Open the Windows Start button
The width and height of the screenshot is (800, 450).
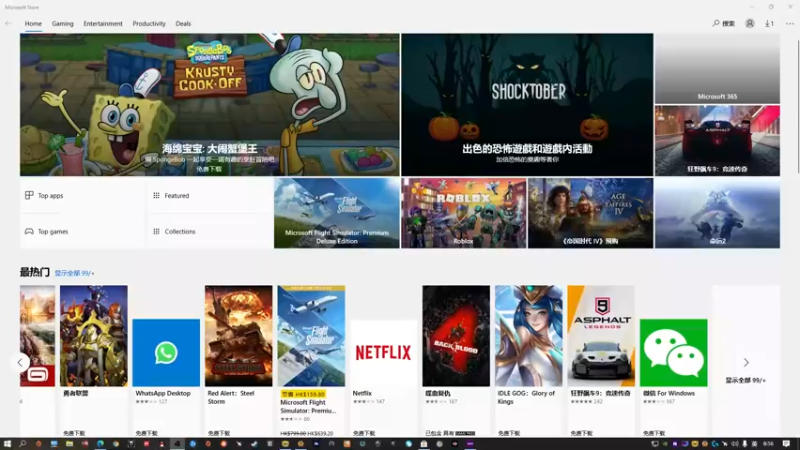pos(7,444)
